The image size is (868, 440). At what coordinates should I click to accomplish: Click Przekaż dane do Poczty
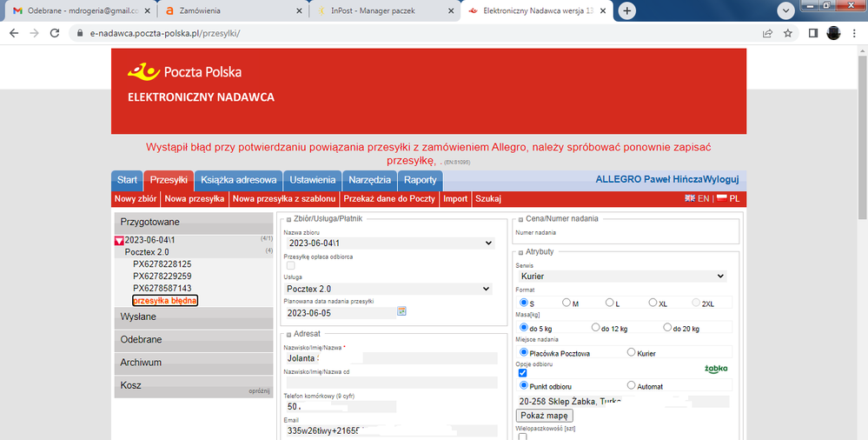[389, 198]
